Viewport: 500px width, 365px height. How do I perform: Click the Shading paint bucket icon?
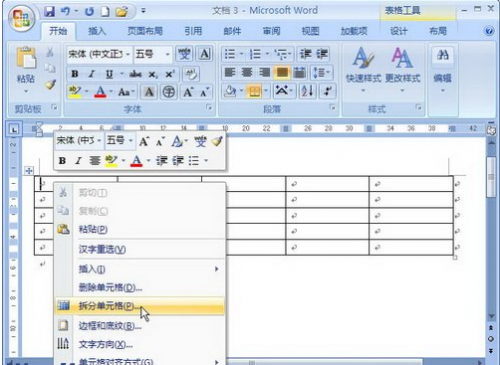point(230,91)
